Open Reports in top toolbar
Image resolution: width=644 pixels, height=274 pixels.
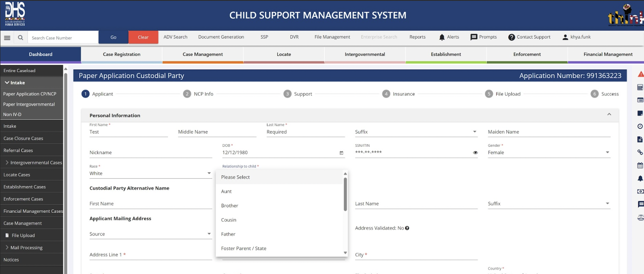(x=417, y=37)
